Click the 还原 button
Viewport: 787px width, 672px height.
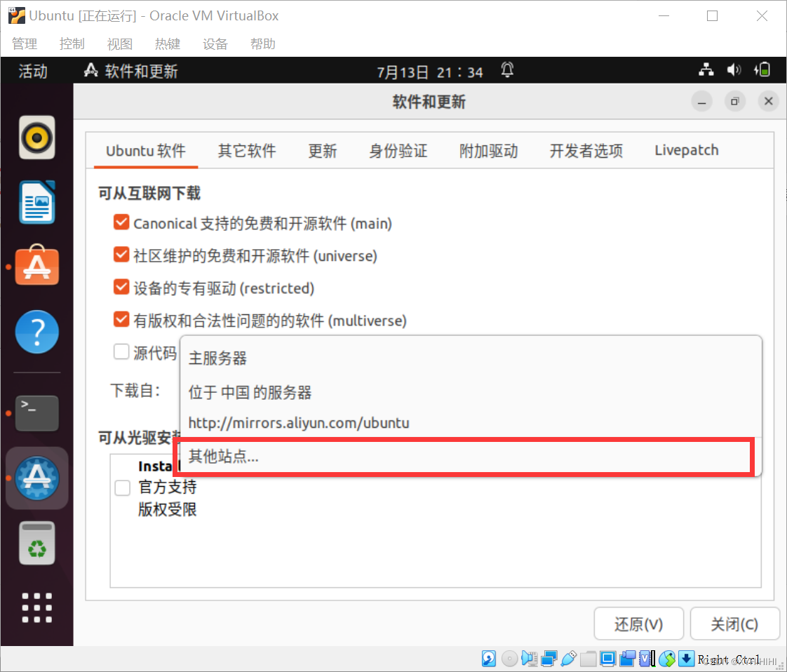[639, 623]
